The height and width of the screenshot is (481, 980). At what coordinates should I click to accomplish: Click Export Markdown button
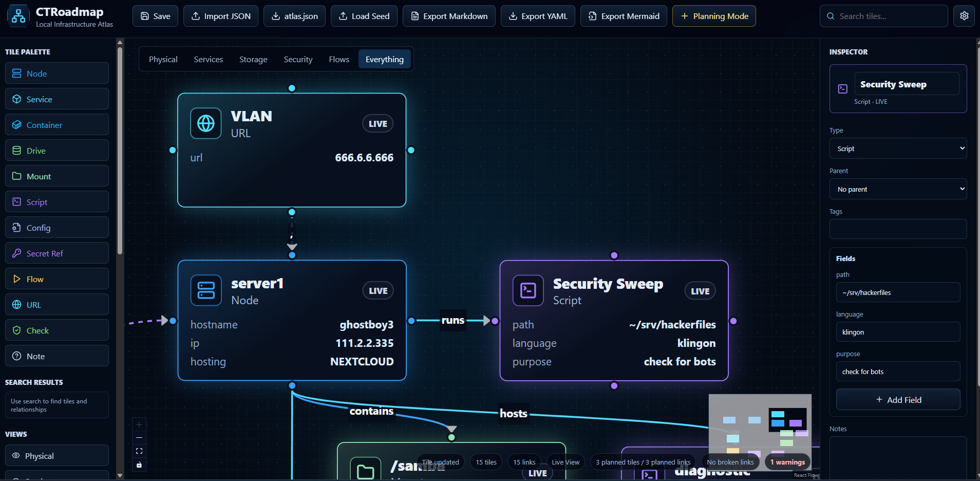[449, 16]
